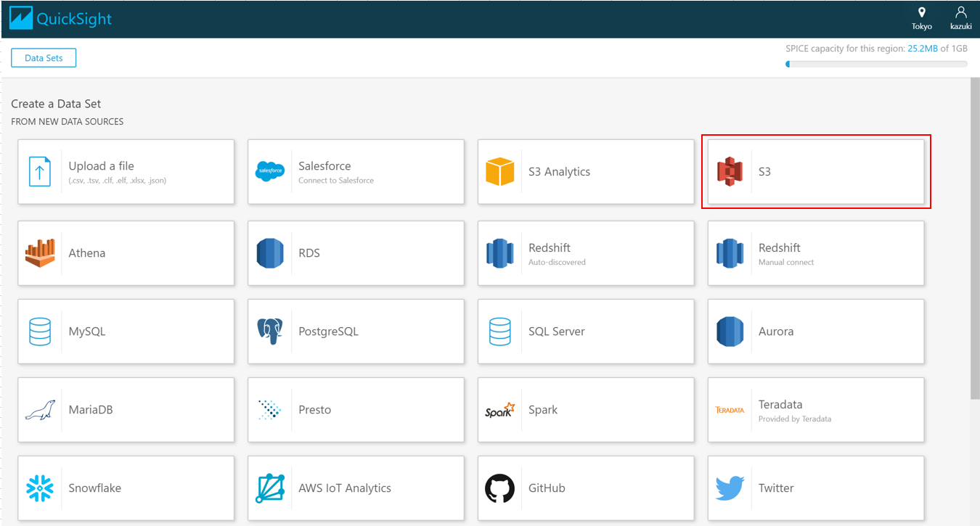Select the Aurora blue icon

[730, 332]
